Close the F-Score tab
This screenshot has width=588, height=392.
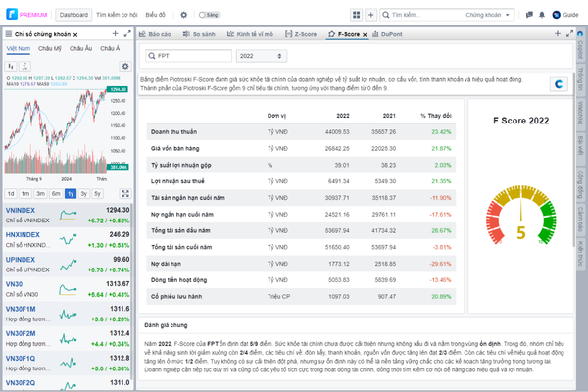pyautogui.click(x=365, y=34)
